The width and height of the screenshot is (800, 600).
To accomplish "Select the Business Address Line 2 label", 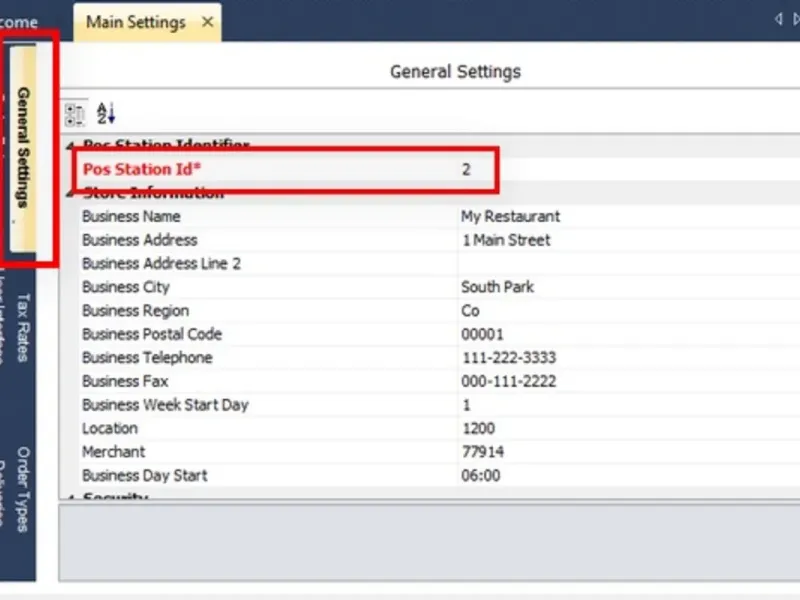I will pos(161,263).
